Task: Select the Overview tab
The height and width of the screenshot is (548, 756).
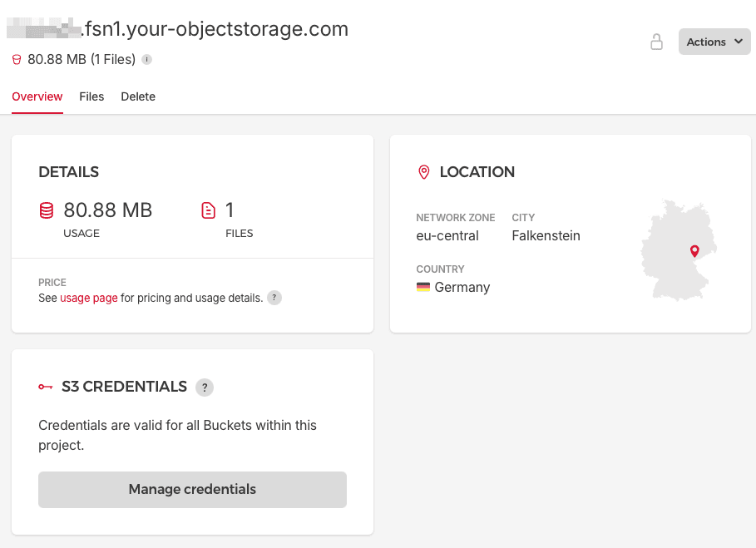Action: [x=37, y=96]
